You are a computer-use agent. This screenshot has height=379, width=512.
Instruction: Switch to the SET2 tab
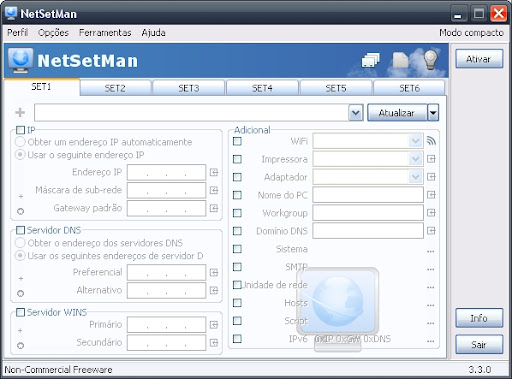[115, 88]
